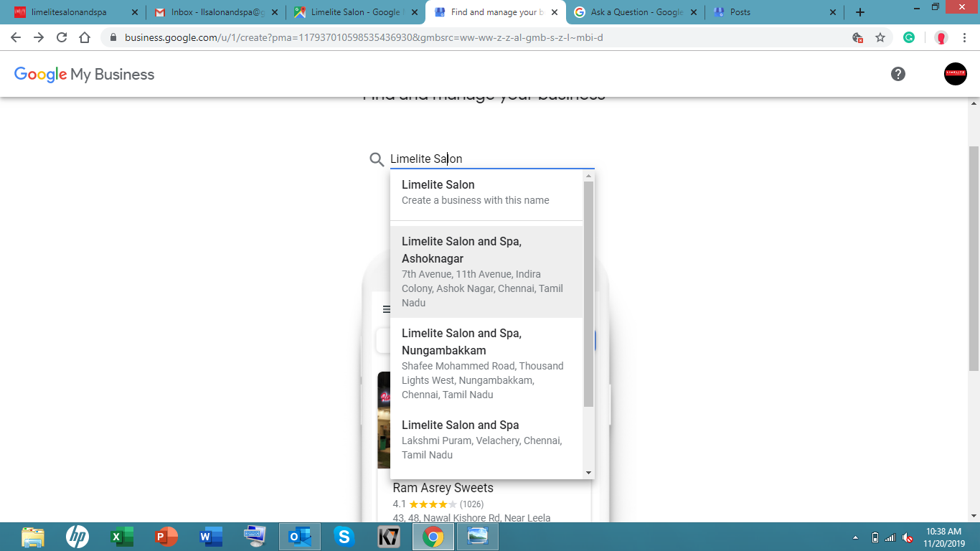Click the business name search field
The width and height of the screenshot is (980, 551).
[491, 159]
